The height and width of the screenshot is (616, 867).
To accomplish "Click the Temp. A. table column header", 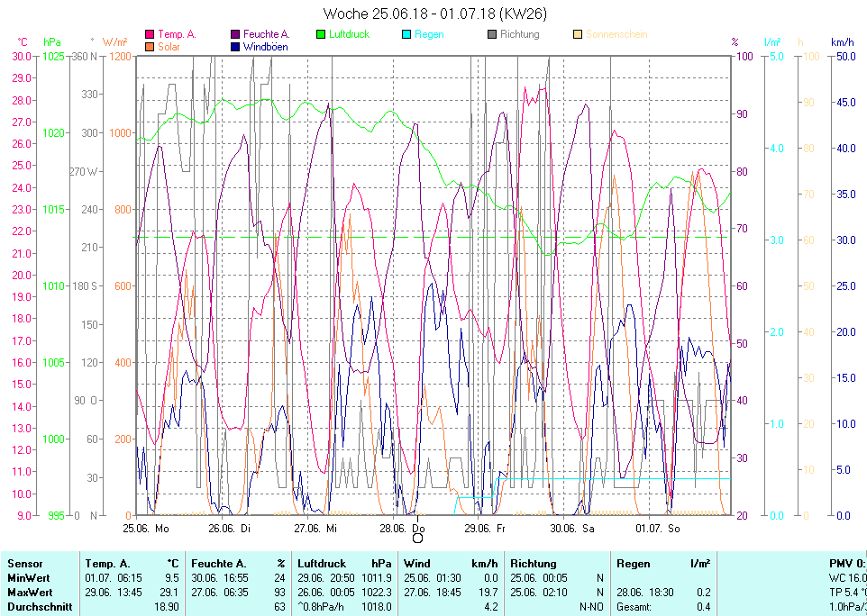I will coord(108,564).
